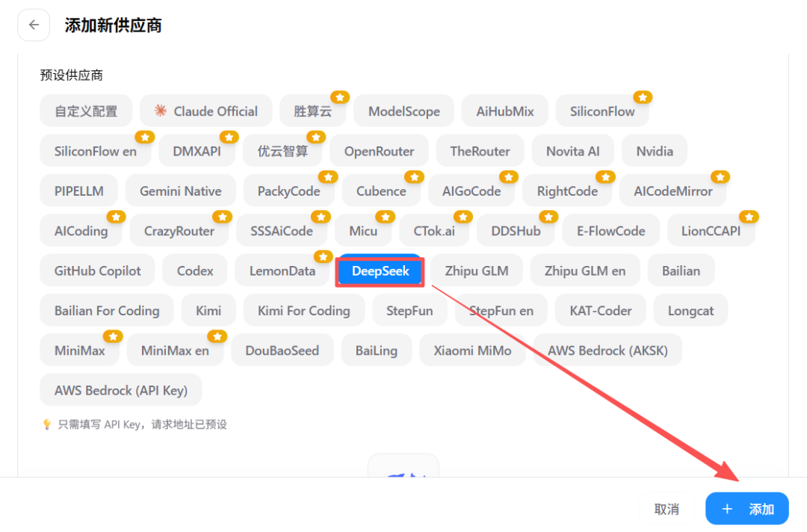The image size is (807, 532).
Task: Click the plus Add button
Action: (746, 509)
